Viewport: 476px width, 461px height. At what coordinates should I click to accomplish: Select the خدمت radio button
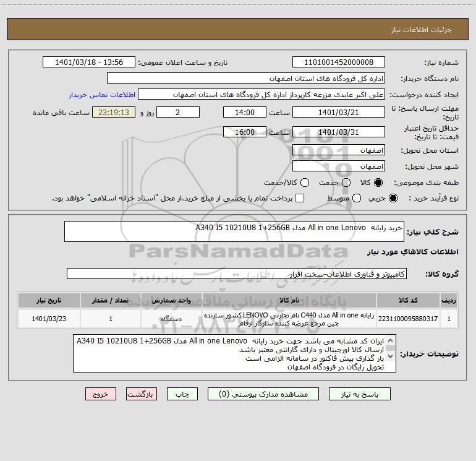pyautogui.click(x=346, y=183)
